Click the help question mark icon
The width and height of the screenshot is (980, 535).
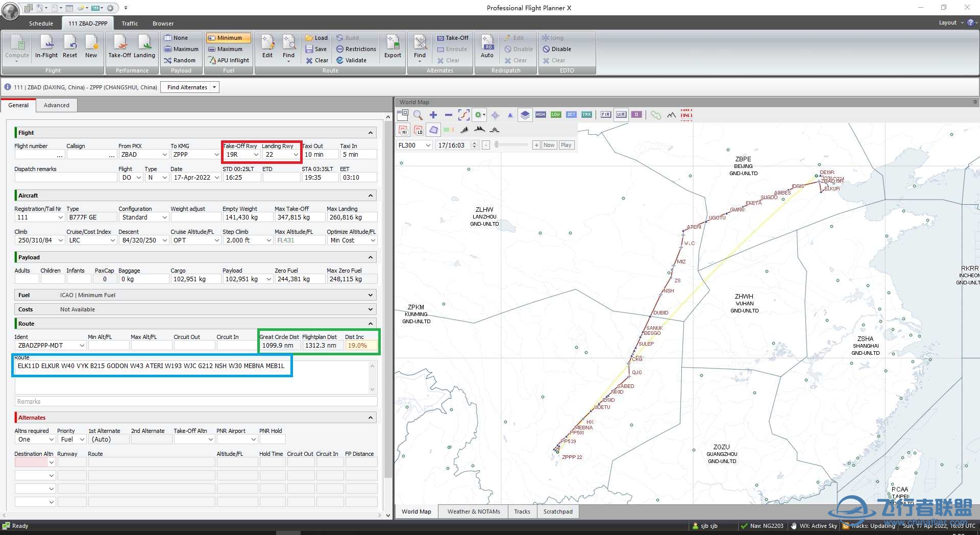pos(970,22)
